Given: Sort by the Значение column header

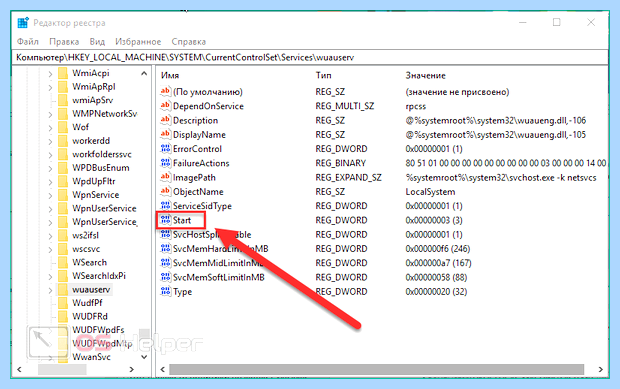Looking at the screenshot, I should click(x=425, y=75).
